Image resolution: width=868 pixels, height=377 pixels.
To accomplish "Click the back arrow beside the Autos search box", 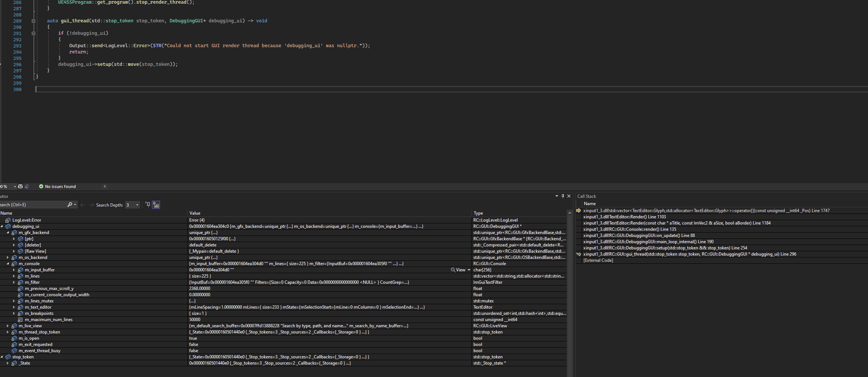I will point(83,205).
